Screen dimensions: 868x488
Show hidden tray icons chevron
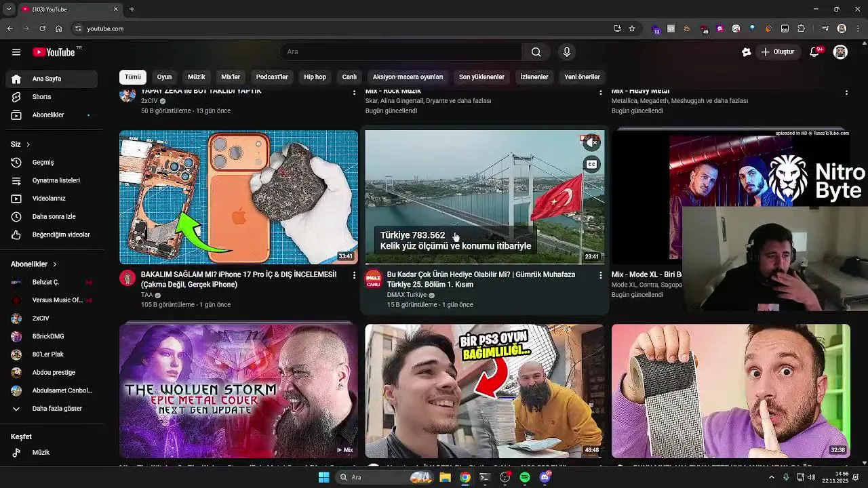pos(771,477)
